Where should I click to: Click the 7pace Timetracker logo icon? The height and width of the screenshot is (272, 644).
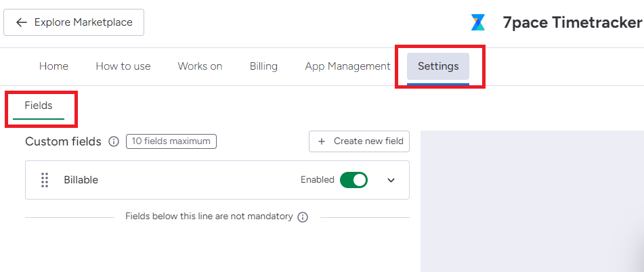(x=477, y=22)
